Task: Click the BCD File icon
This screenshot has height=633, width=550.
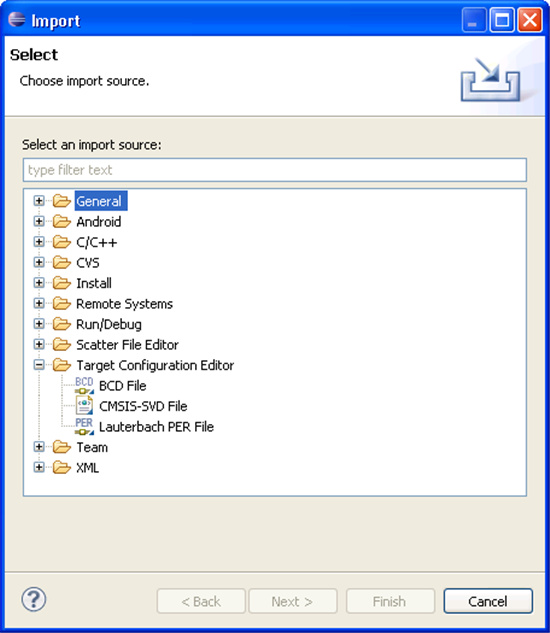Action: point(84,386)
